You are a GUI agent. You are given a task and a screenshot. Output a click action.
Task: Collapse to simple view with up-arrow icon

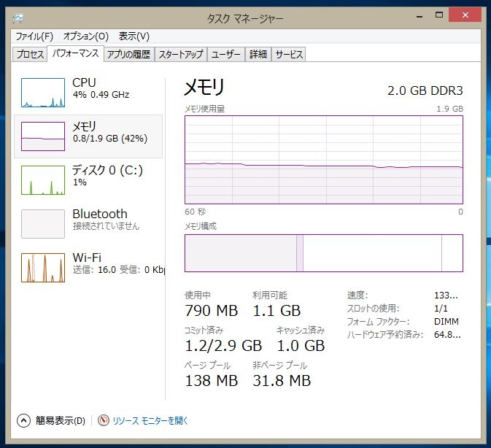(23, 420)
